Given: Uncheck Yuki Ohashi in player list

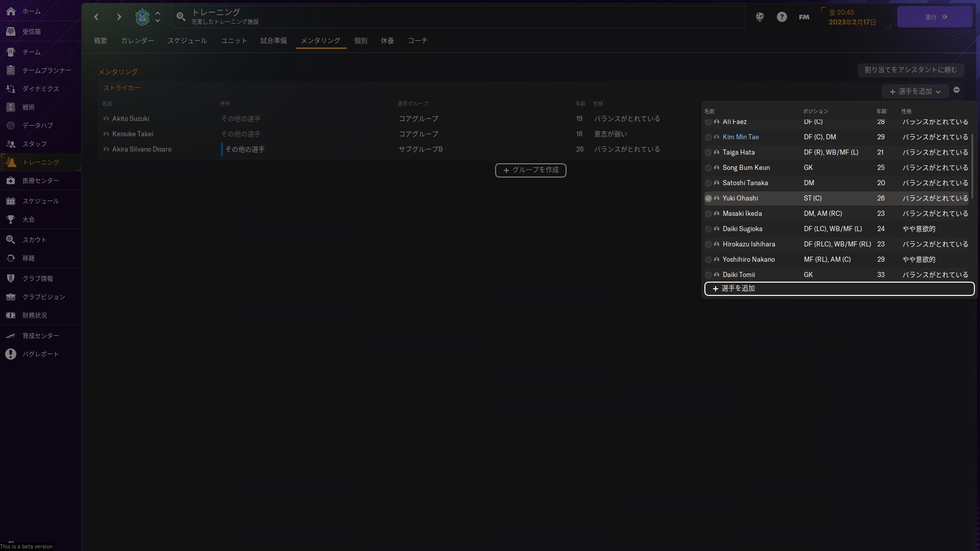Looking at the screenshot, I should 708,198.
